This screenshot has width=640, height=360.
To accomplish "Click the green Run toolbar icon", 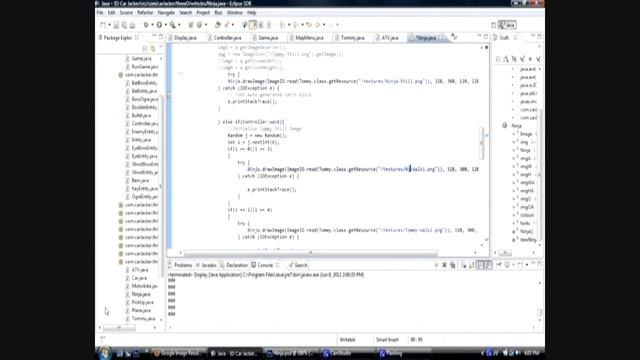I will [160, 25].
